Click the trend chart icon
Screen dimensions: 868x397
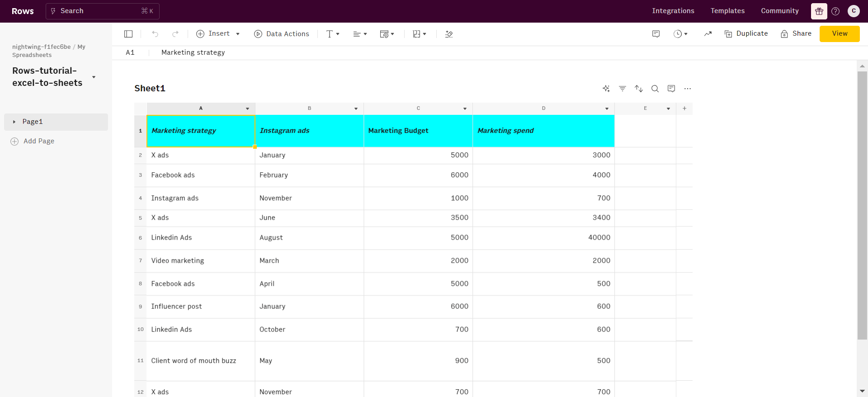pyautogui.click(x=708, y=34)
